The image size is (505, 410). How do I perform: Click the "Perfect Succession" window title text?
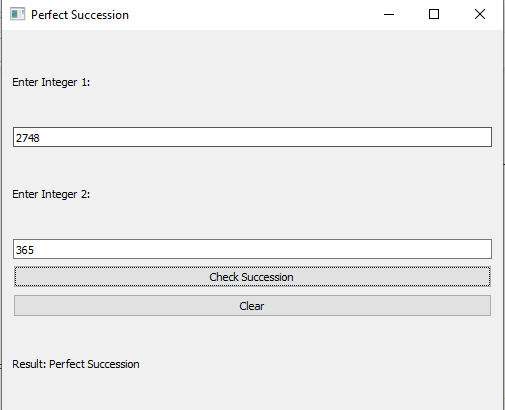click(x=80, y=15)
